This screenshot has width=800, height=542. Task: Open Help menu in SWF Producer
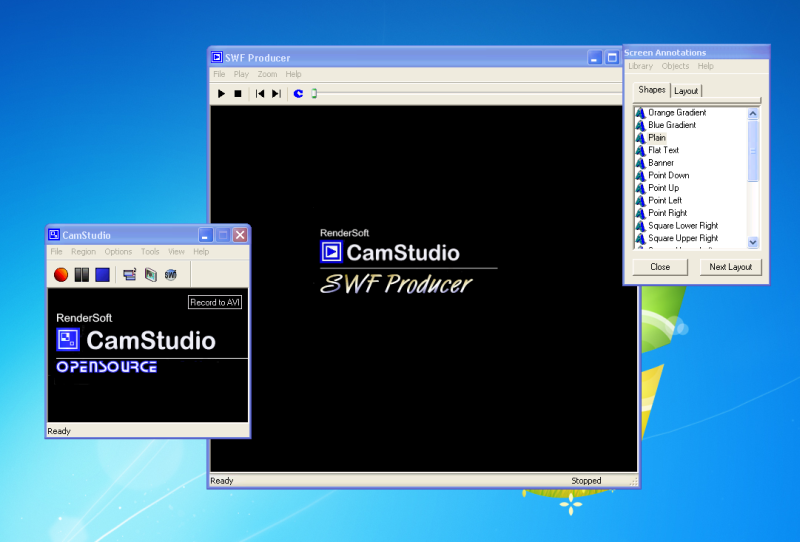pyautogui.click(x=293, y=74)
